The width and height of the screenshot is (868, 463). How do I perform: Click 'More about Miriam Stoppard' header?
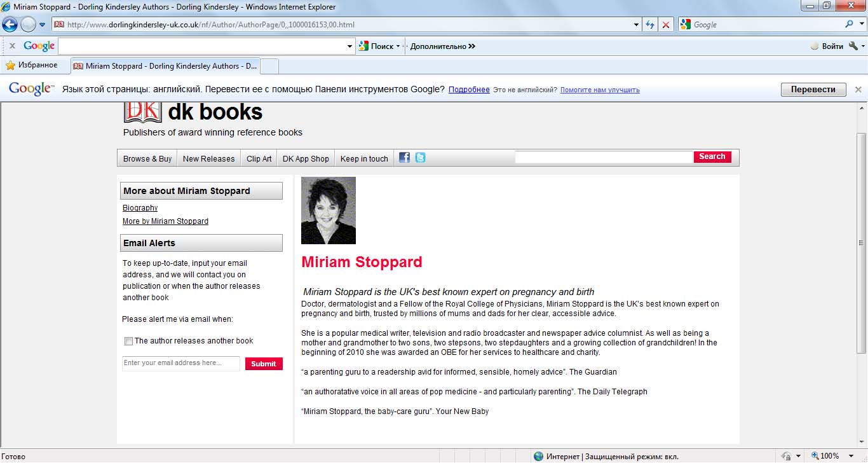coord(201,191)
